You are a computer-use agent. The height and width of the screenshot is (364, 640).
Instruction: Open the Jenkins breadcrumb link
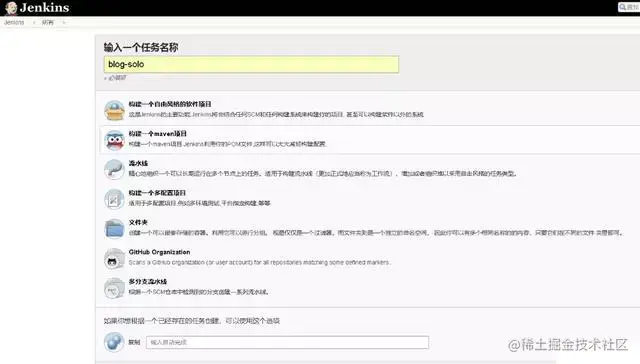(14, 22)
